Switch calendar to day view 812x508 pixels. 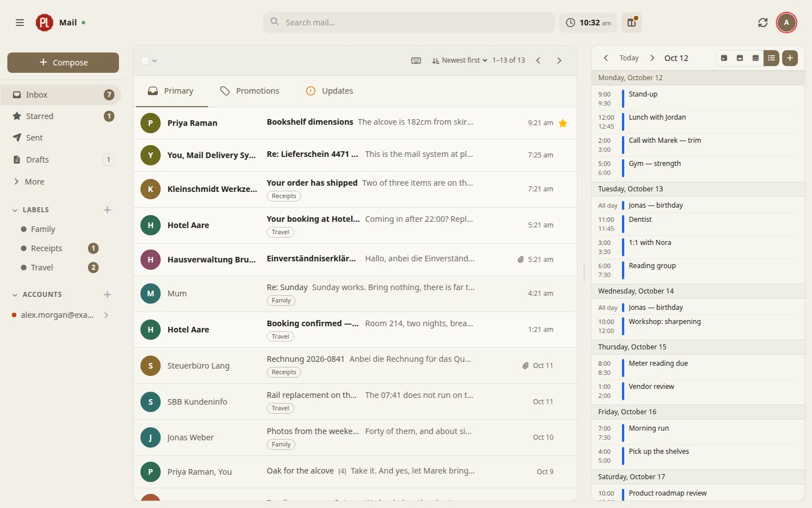(x=724, y=58)
